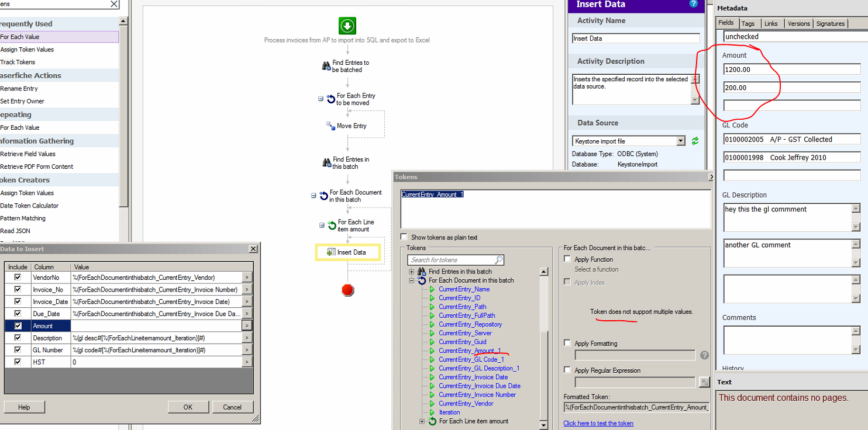Enable Show tokens as plain text

tap(404, 237)
